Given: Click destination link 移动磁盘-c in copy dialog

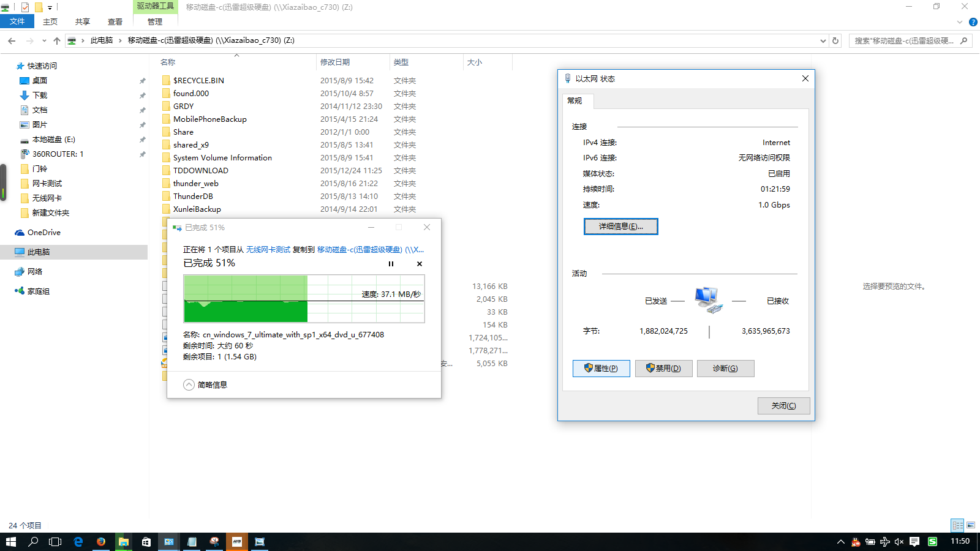Looking at the screenshot, I should tap(370, 249).
